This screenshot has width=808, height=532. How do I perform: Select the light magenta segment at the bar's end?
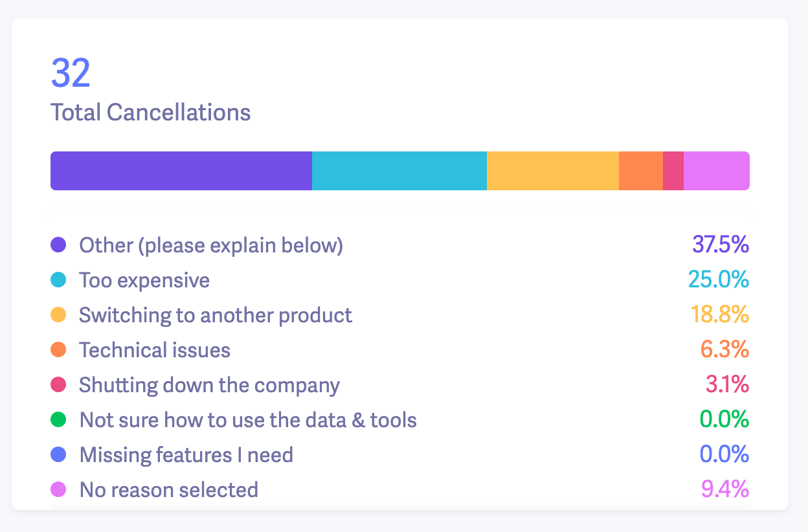point(717,171)
